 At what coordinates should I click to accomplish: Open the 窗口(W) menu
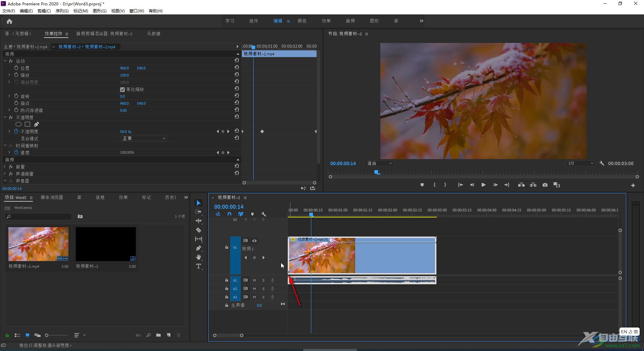[137, 11]
